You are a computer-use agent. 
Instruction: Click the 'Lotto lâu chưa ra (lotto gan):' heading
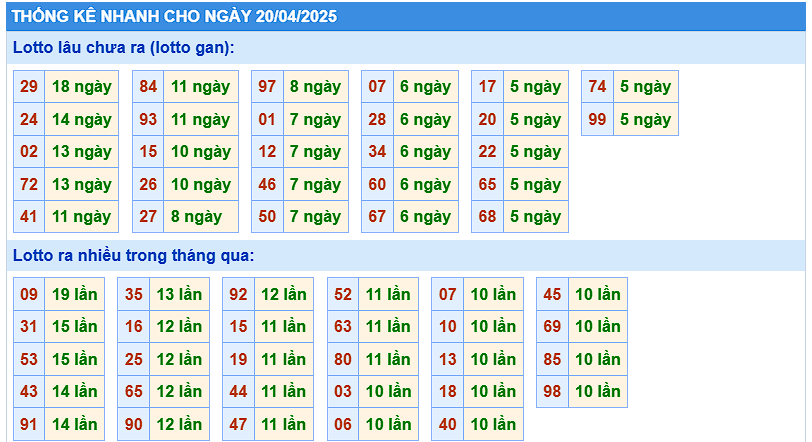point(124,48)
